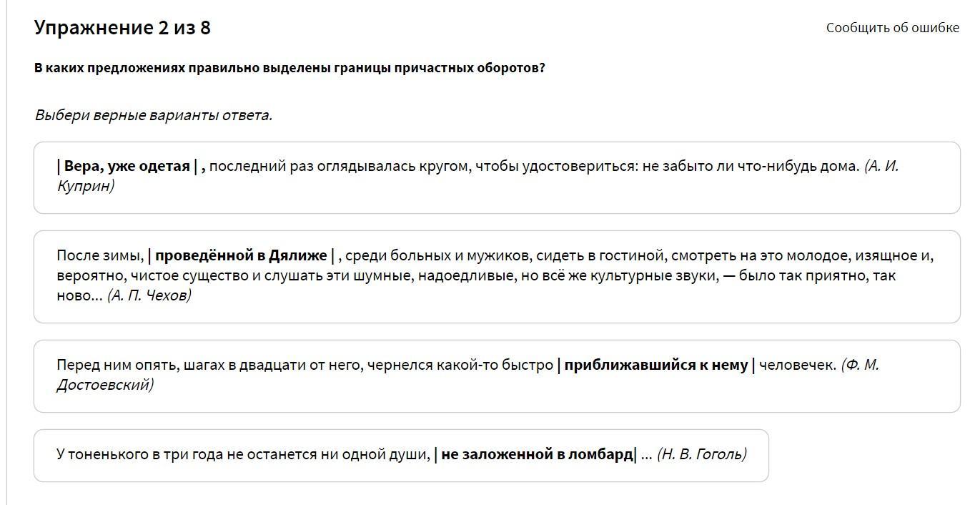The image size is (980, 505).
Task: Click the bold phrase 'проведённой в Дялиже'
Action: [241, 255]
